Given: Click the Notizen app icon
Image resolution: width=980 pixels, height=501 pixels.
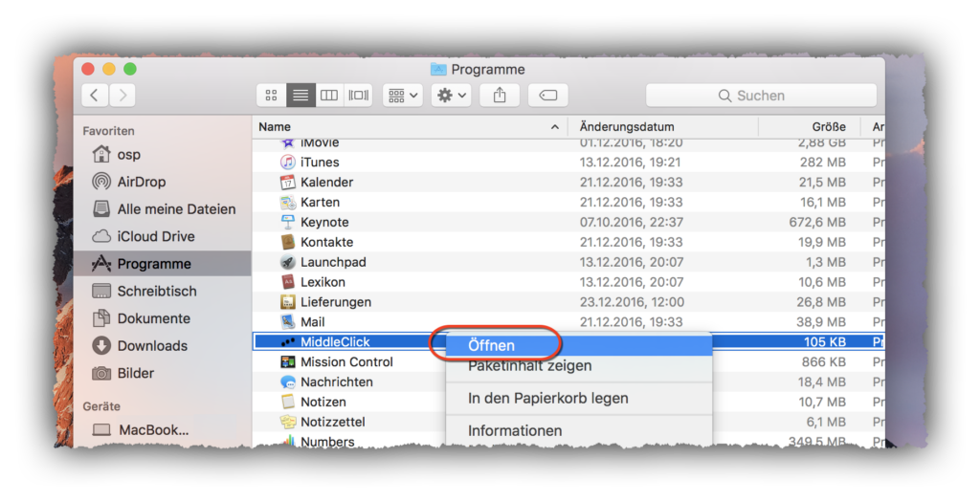Looking at the screenshot, I should 287,403.
